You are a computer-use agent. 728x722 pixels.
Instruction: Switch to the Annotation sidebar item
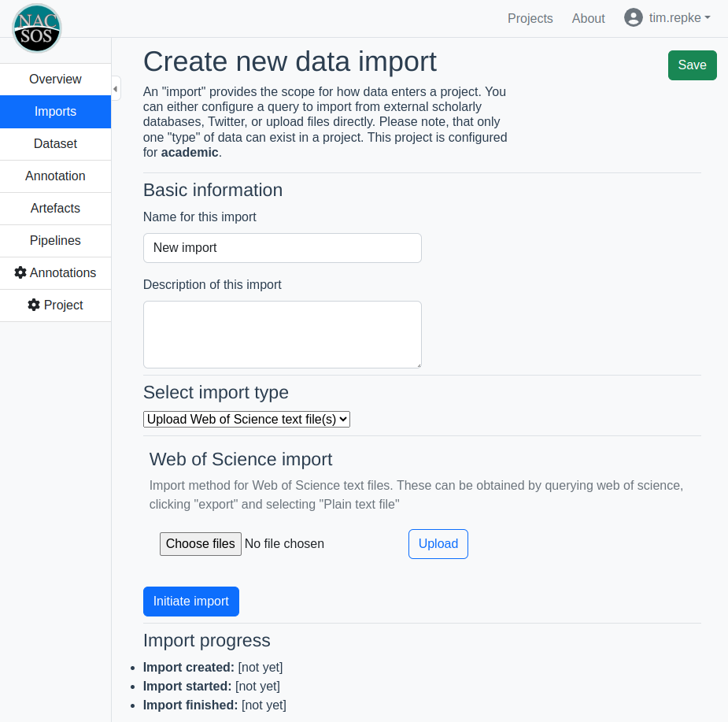(55, 176)
